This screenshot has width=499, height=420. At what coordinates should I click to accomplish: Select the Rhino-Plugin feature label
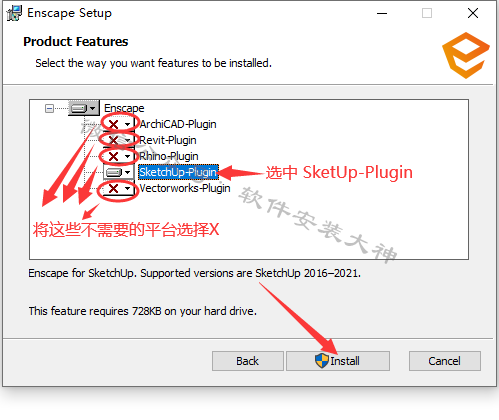[x=169, y=156]
